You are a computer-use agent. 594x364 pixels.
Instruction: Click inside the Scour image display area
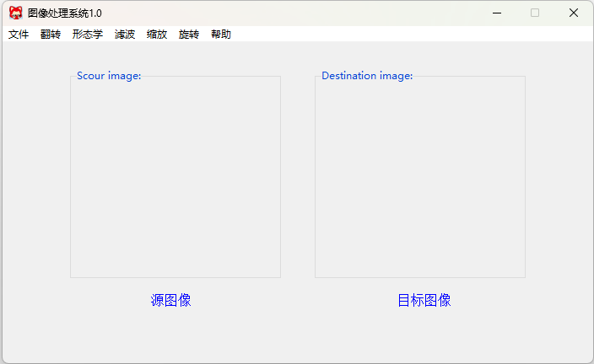(x=175, y=179)
